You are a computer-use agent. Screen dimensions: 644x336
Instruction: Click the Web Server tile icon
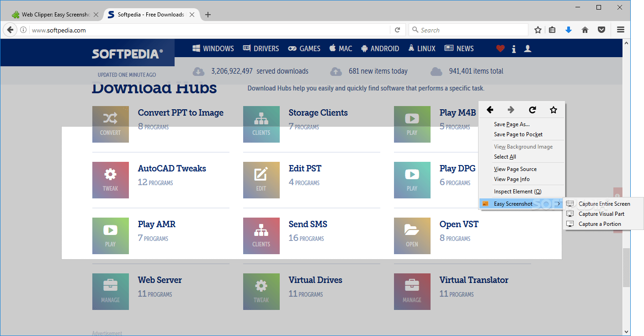[x=111, y=292]
